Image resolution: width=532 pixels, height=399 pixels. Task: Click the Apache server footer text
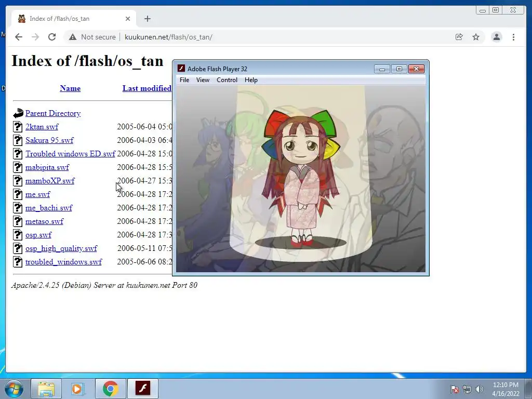click(x=104, y=285)
